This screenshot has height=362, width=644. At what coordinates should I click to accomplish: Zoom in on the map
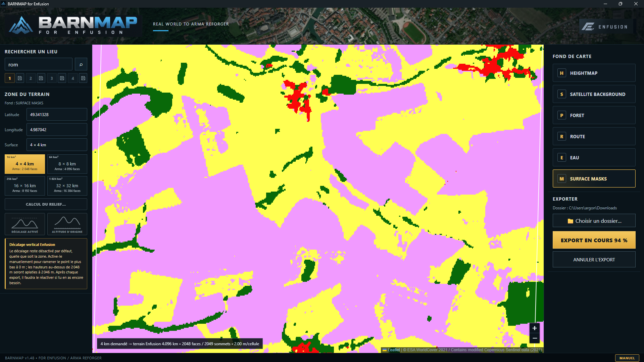(x=535, y=328)
